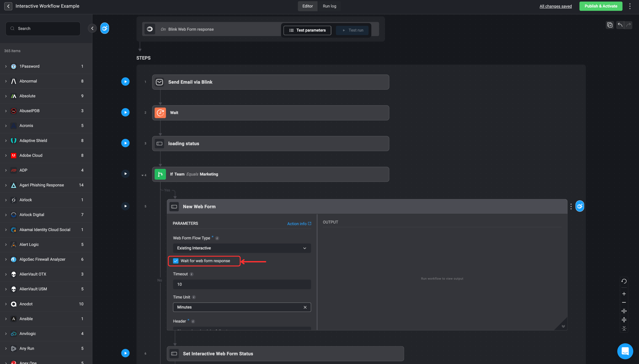Expand the Abnormal integration
The image size is (639, 364).
pyautogui.click(x=6, y=81)
